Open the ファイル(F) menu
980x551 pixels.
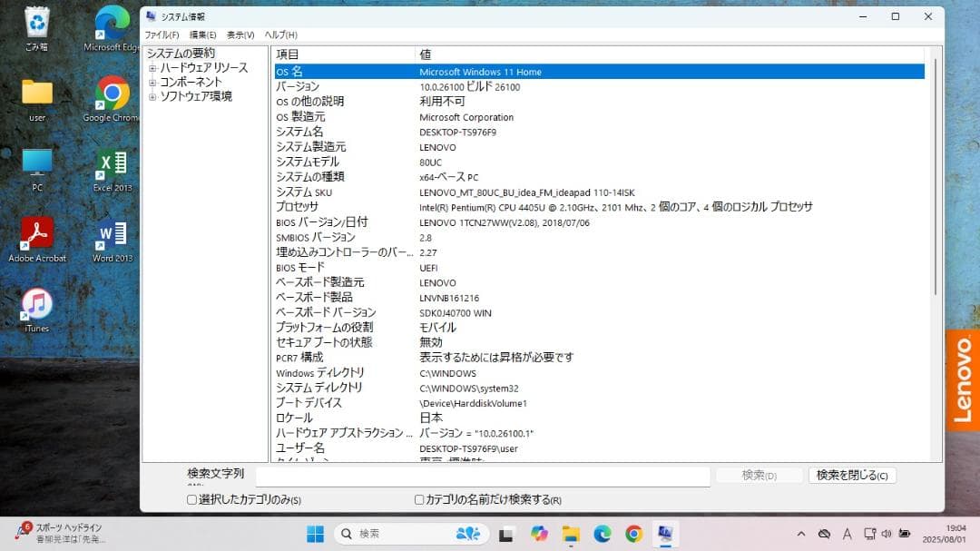coord(162,35)
